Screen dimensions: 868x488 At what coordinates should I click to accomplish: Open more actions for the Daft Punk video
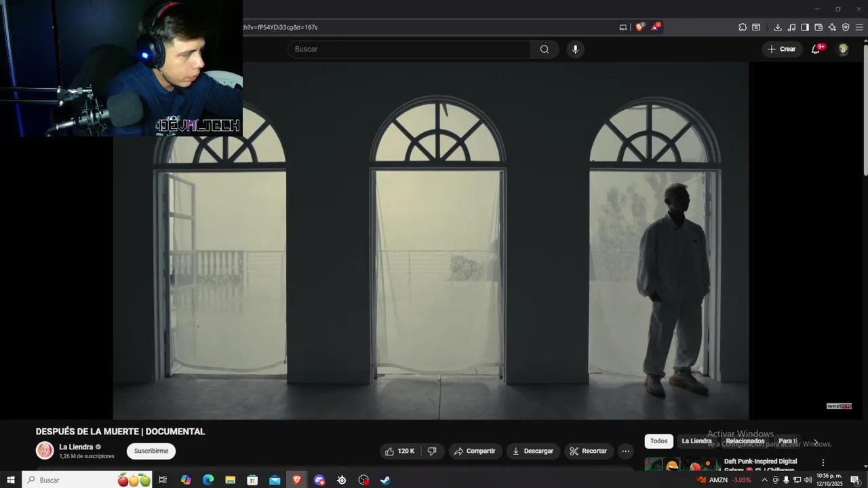(823, 463)
